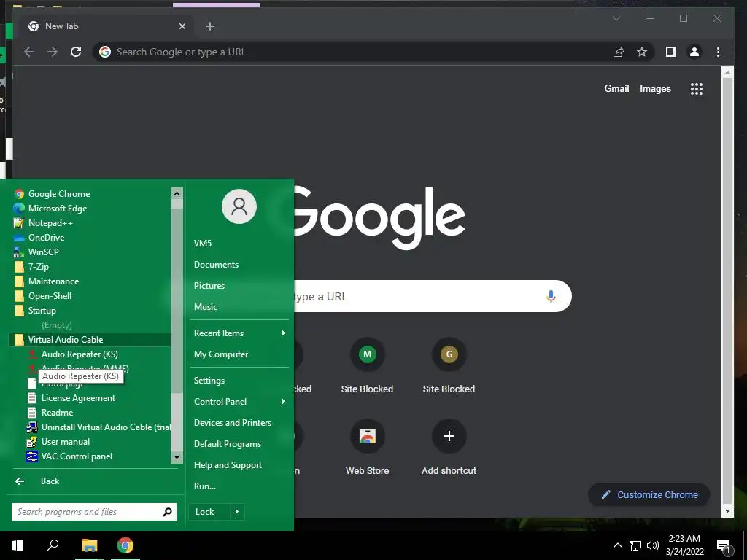This screenshot has height=560, width=747.
Task: Open the Gmail link
Action: (616, 88)
